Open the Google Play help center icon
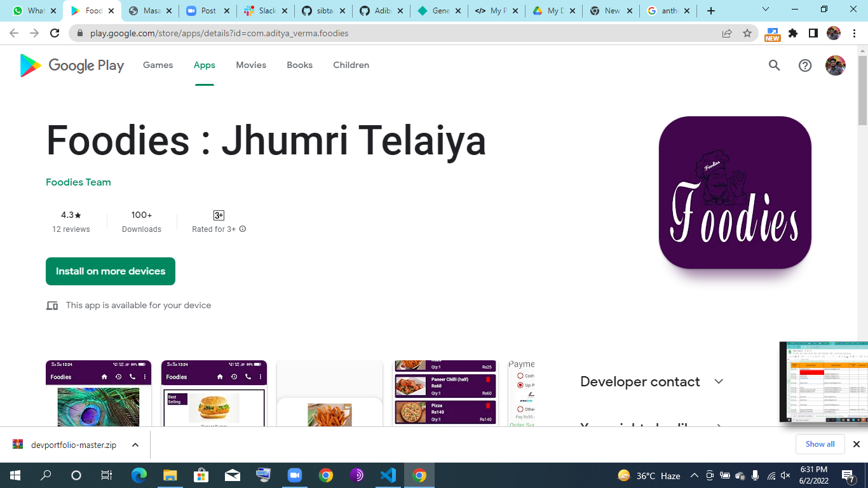The width and height of the screenshot is (868, 488). 805,65
